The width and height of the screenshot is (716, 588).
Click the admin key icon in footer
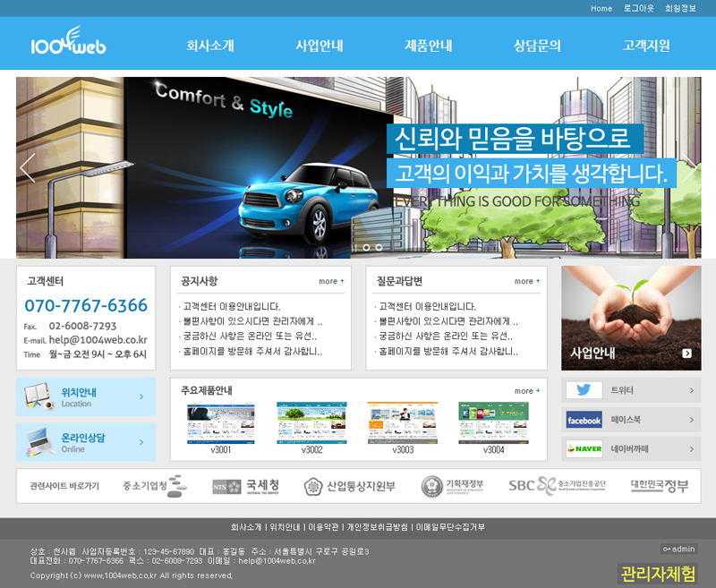point(667,549)
